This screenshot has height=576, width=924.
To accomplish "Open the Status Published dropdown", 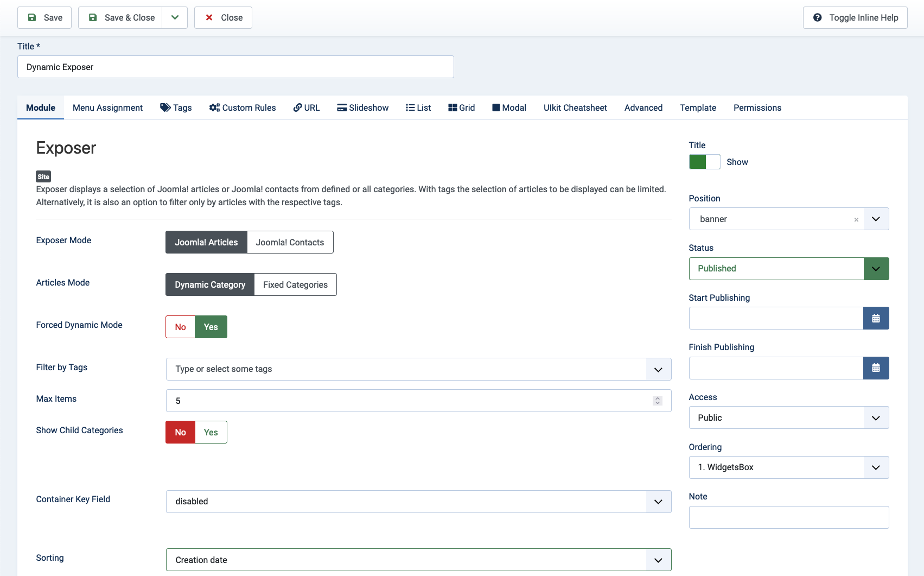I will pos(789,269).
